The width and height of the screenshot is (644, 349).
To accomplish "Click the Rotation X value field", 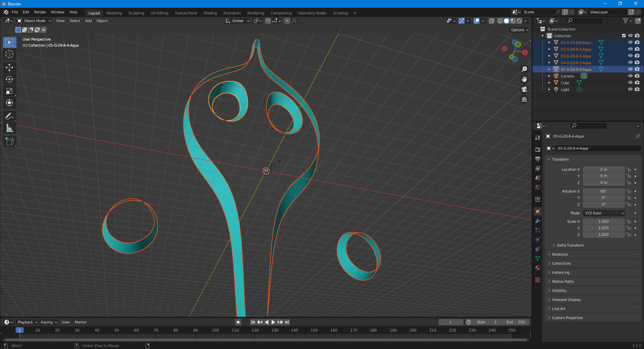I will 603,191.
